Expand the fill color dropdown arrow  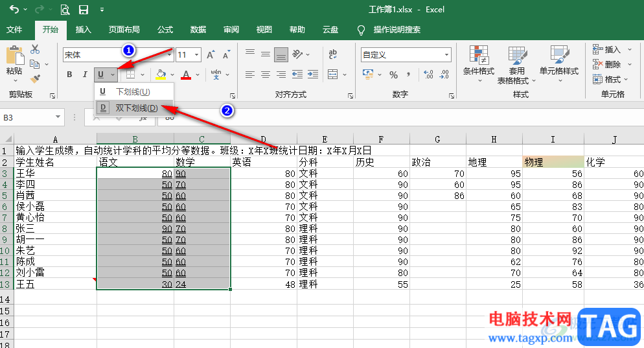tap(172, 75)
